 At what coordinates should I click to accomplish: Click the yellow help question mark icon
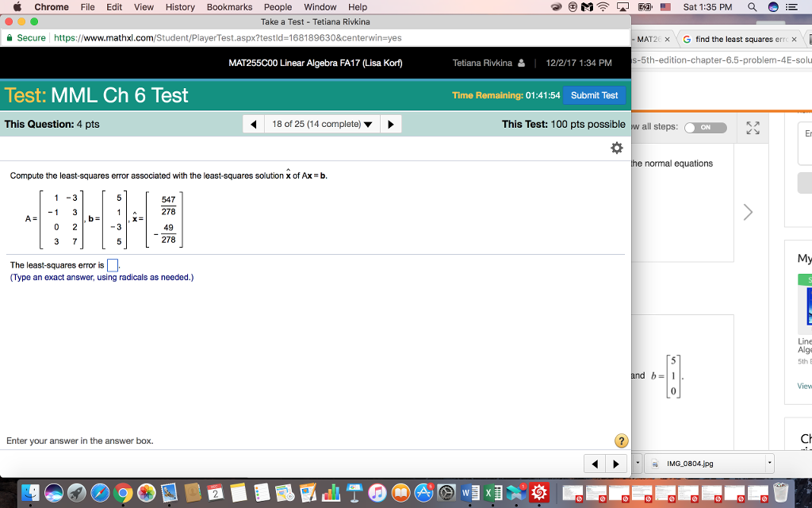[x=622, y=441]
